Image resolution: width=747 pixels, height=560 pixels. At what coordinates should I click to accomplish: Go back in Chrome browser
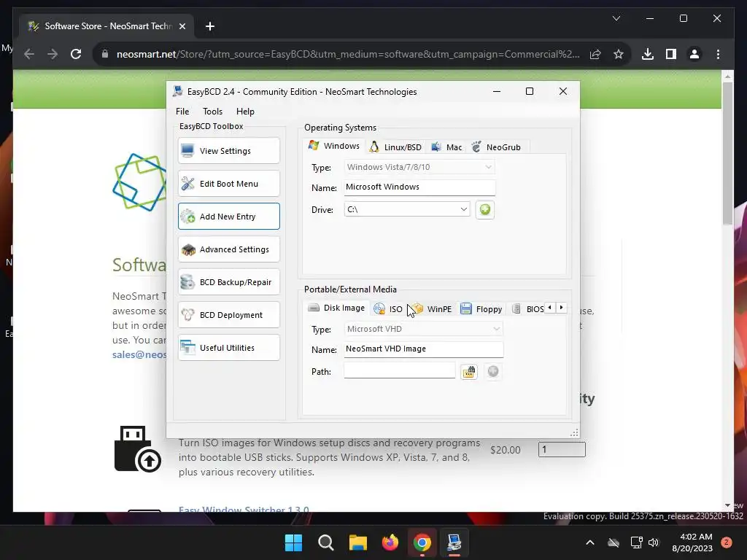point(29,54)
